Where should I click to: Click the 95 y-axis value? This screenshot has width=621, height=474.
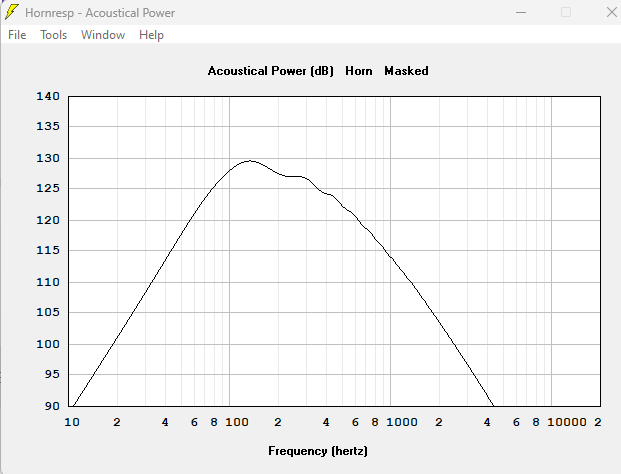coord(52,374)
